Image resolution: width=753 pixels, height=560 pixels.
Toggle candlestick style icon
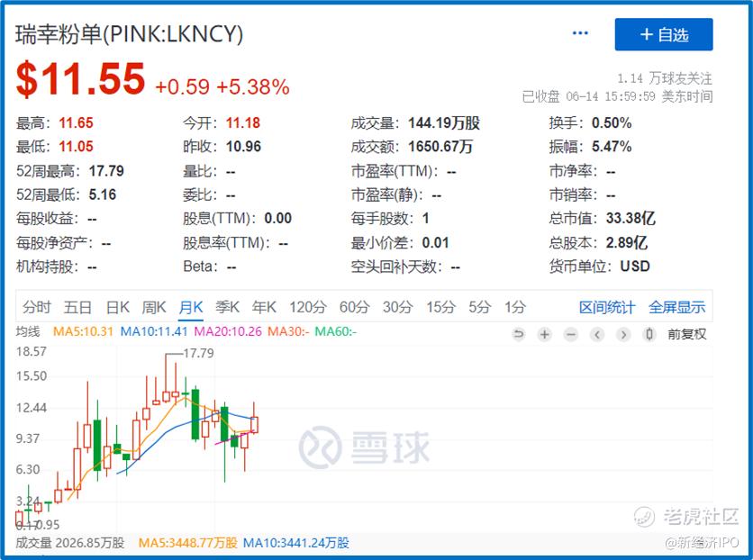coord(649,334)
